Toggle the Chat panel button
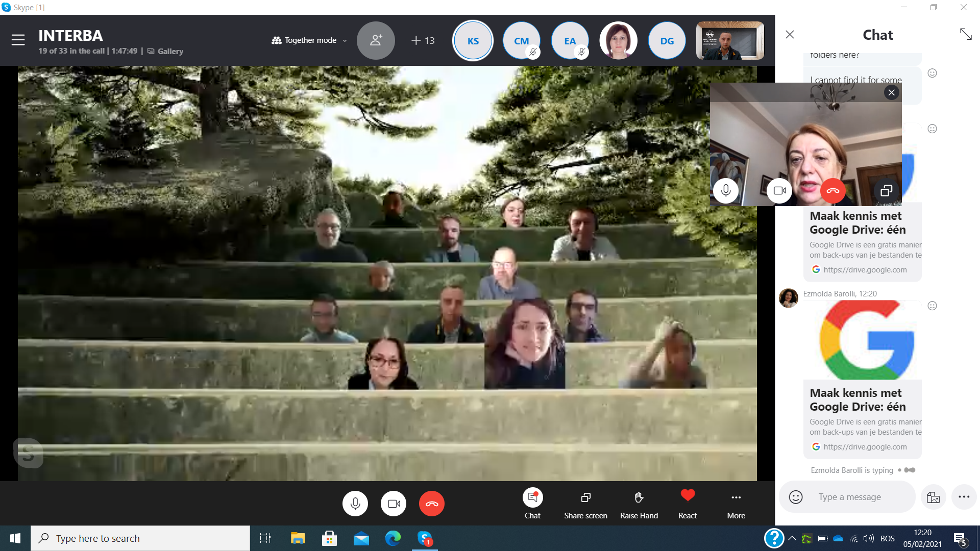Viewport: 980px width, 551px height. pos(532,497)
